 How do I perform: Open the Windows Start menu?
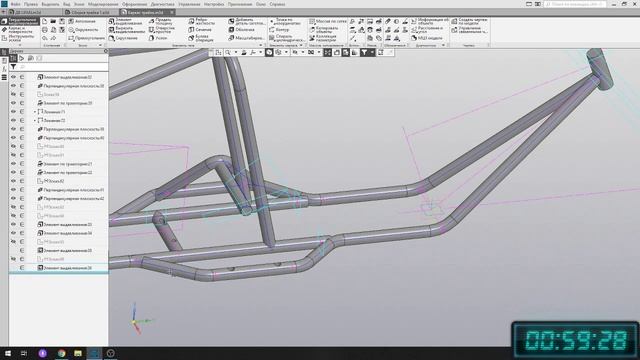(x=8, y=353)
